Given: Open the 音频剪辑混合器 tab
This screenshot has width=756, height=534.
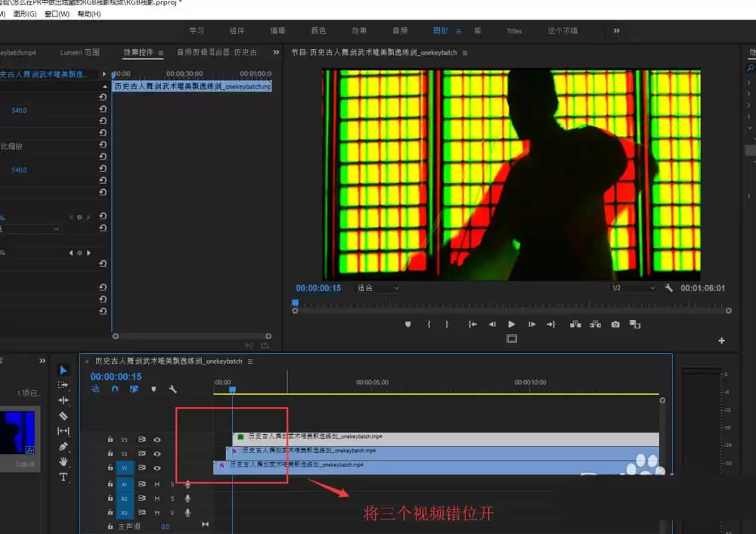Looking at the screenshot, I should coord(217,52).
